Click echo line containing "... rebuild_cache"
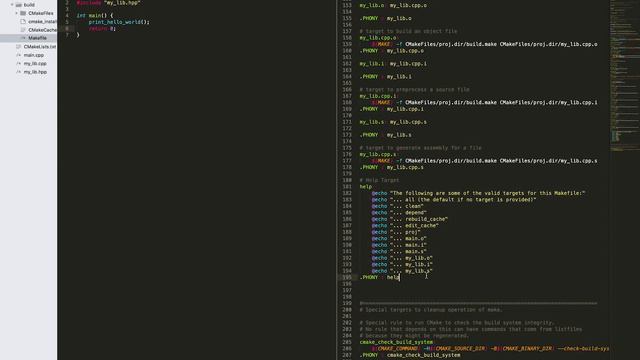 pos(410,219)
